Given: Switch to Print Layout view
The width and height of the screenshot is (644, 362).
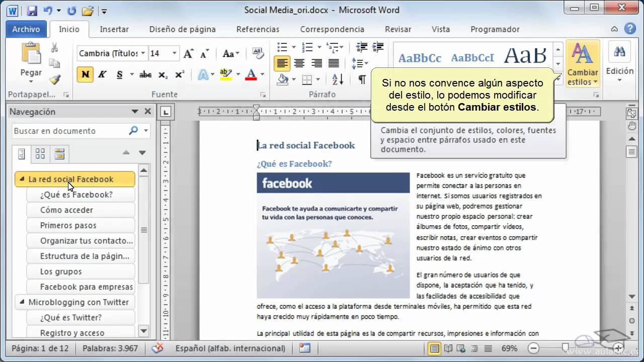Looking at the screenshot, I should click(434, 348).
